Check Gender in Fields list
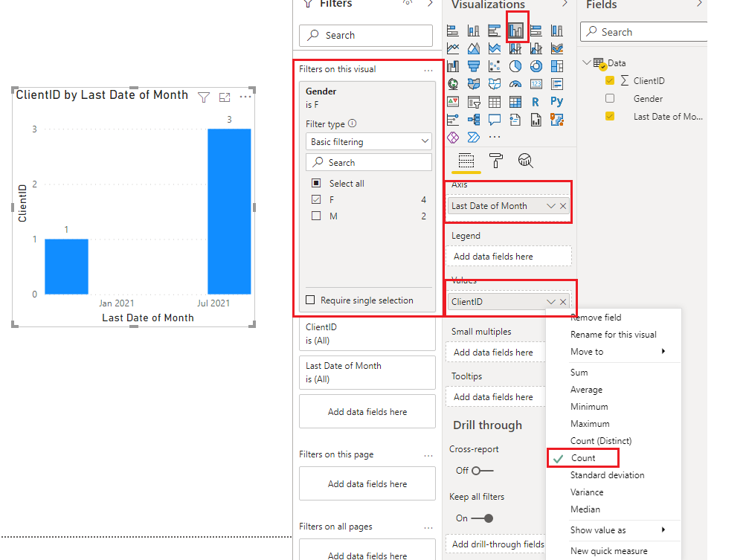Screen dimensions: 746x560 point(609,98)
